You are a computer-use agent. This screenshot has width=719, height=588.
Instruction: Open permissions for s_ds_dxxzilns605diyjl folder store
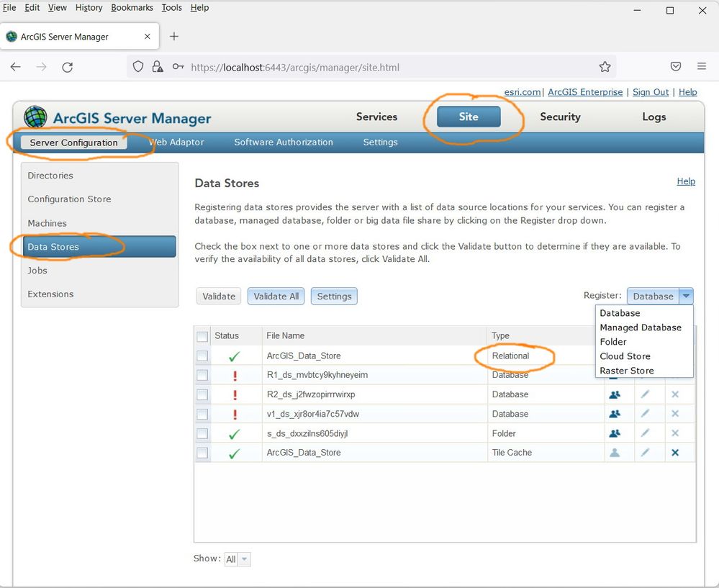coord(615,433)
